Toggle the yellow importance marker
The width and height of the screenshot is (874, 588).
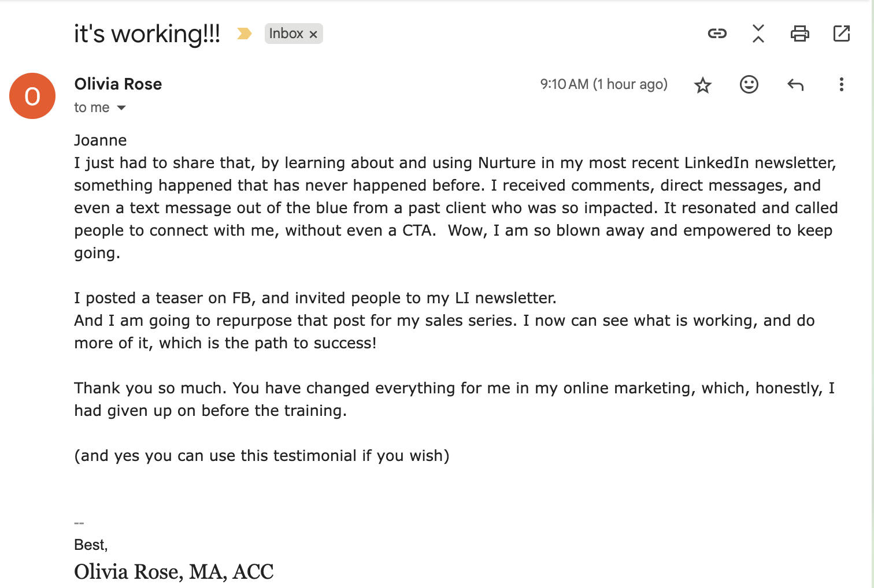245,34
